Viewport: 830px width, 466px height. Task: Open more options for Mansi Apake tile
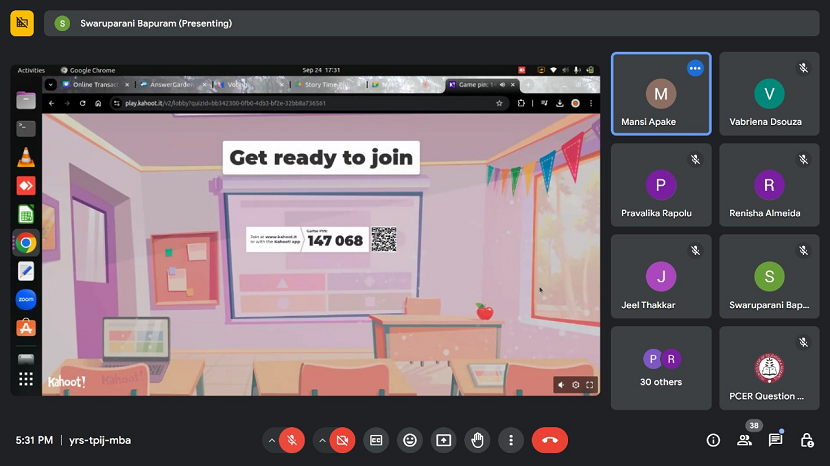[695, 68]
